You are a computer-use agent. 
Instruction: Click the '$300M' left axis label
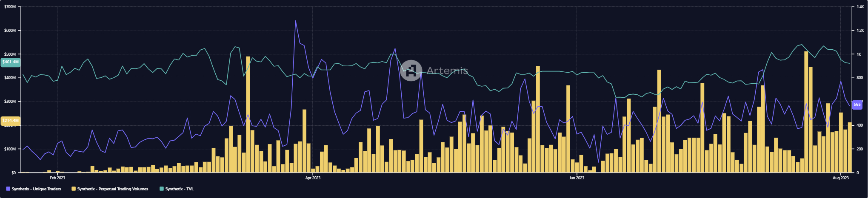click(10, 102)
